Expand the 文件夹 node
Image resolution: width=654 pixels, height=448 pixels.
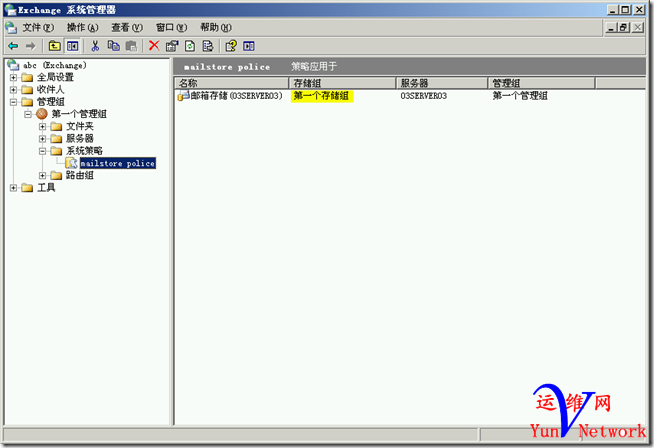43,126
